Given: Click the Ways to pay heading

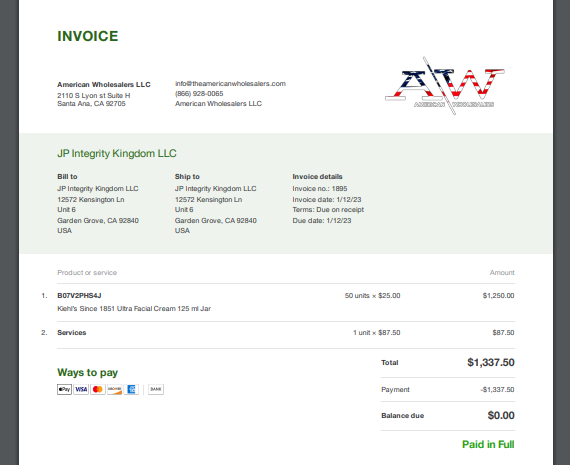Looking at the screenshot, I should [x=88, y=373].
